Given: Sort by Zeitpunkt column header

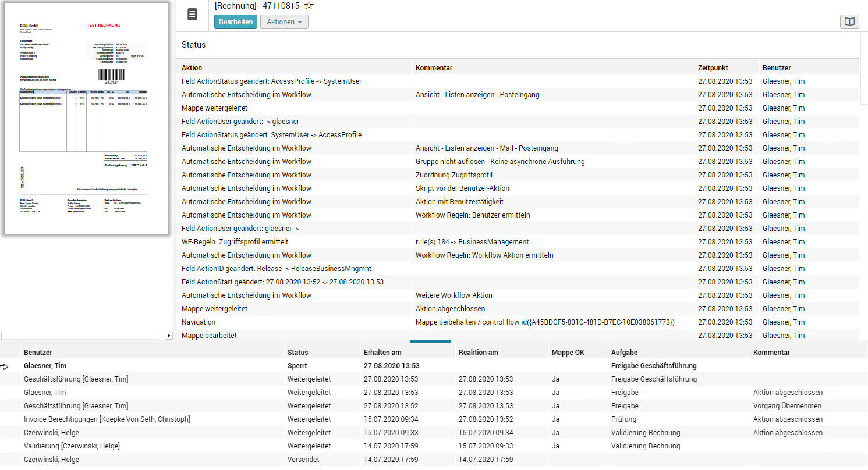Looking at the screenshot, I should pyautogui.click(x=713, y=68).
